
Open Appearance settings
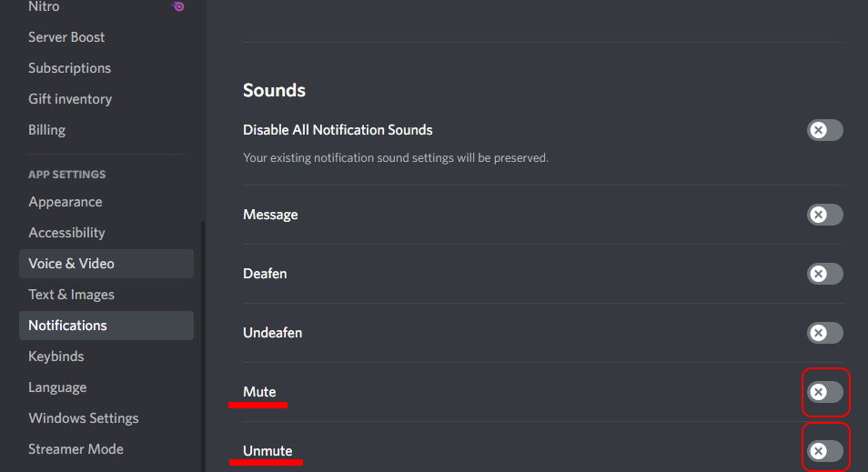pyautogui.click(x=65, y=202)
